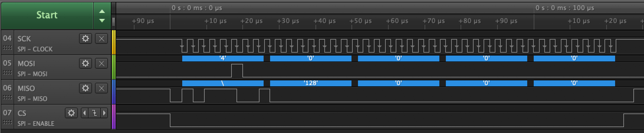Viewport: 644px width, 133px height.
Task: Remove the SCK channel with X
Action: point(101,38)
